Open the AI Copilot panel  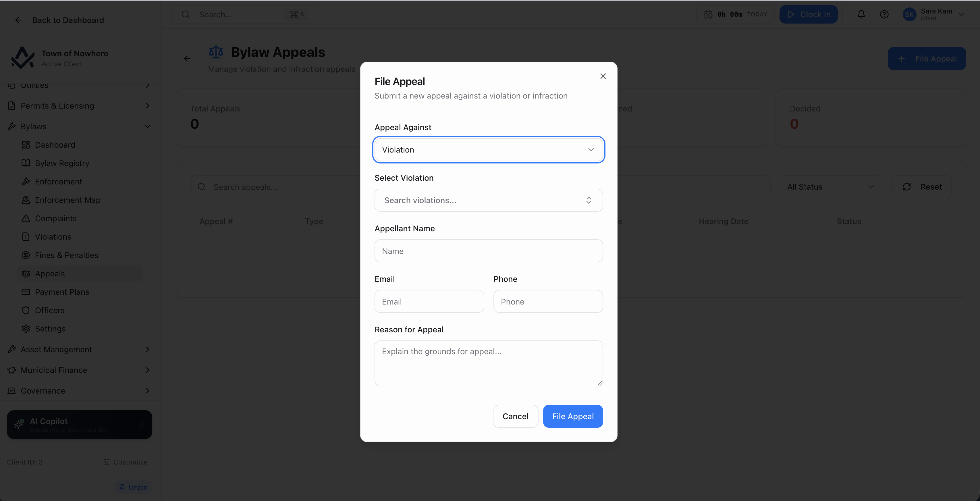(80, 425)
